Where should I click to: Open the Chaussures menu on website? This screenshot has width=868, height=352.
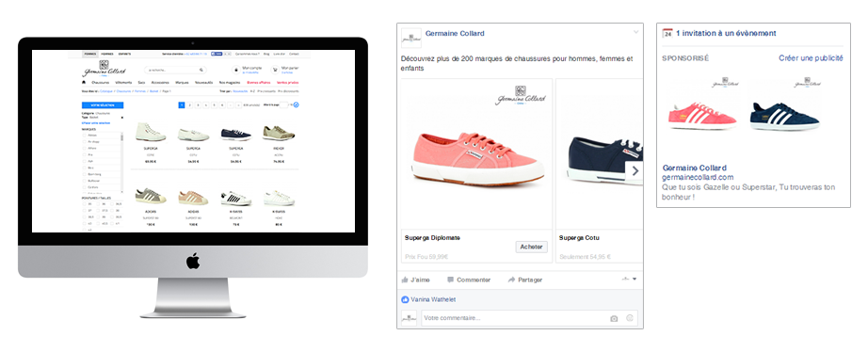(x=100, y=83)
